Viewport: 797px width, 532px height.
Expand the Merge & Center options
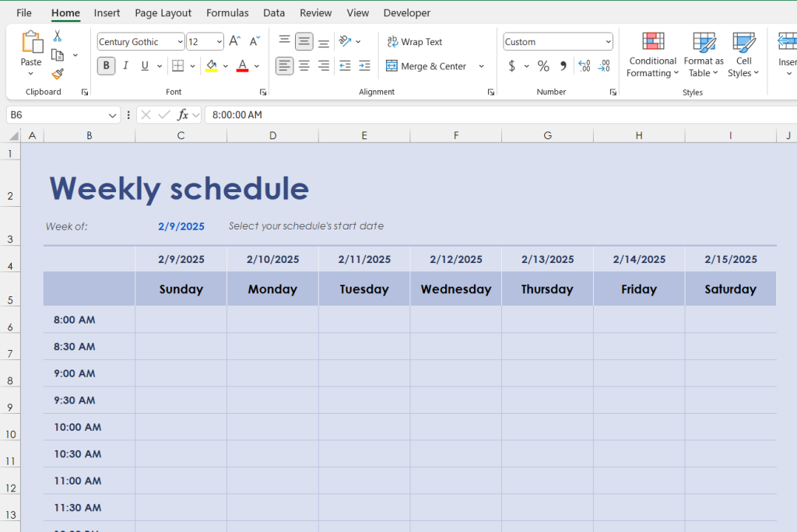(480, 66)
